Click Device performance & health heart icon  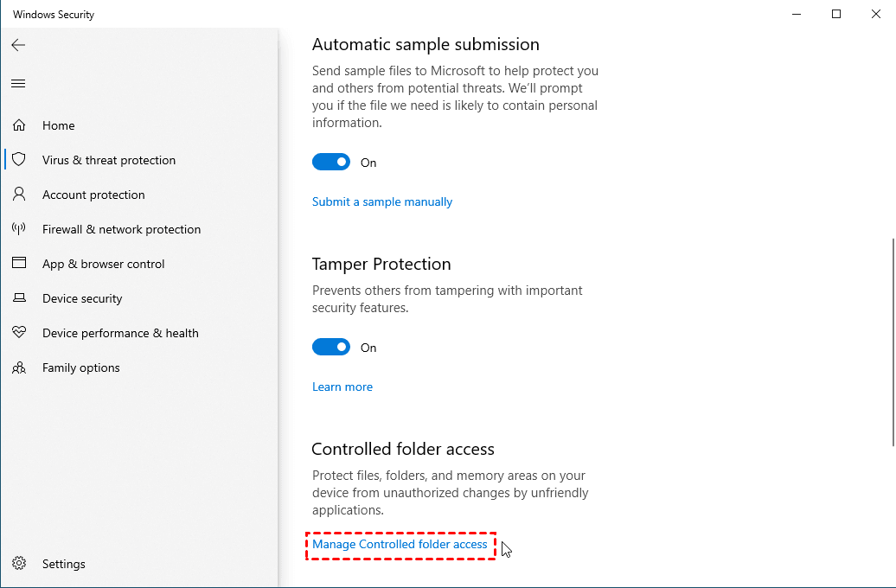point(19,333)
